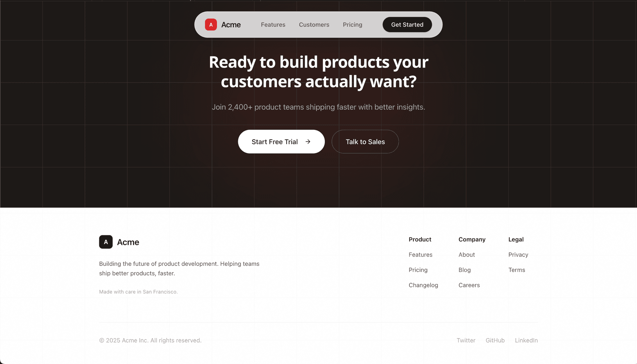Open Acme's LinkedIn page
This screenshot has height=364, width=637.
pos(526,340)
